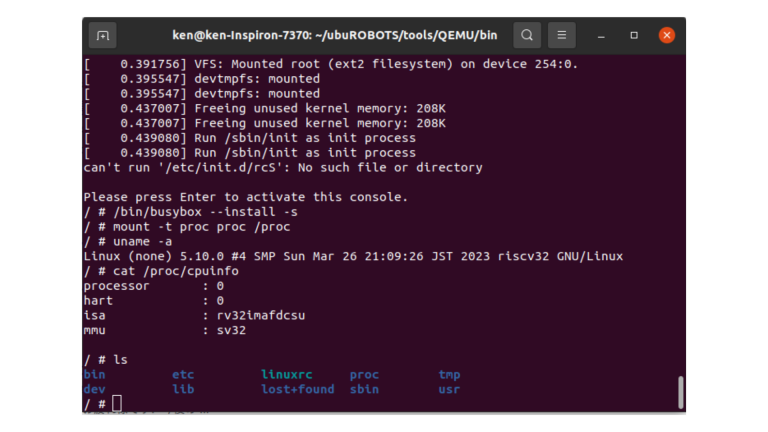Image resolution: width=768 pixels, height=432 pixels.
Task: Click the 'lost+found' directory entry
Action: (x=298, y=389)
